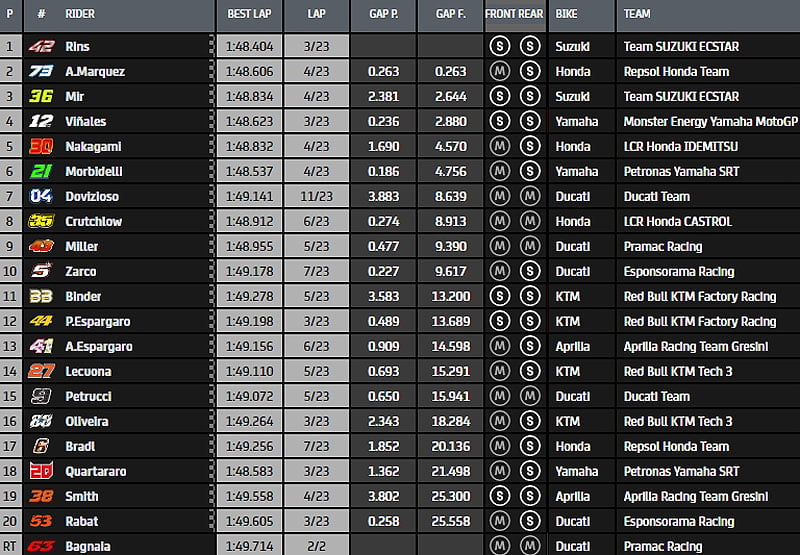Sort by the BEST LAP column header
Image resolution: width=800 pixels, height=555 pixels.
point(247,14)
